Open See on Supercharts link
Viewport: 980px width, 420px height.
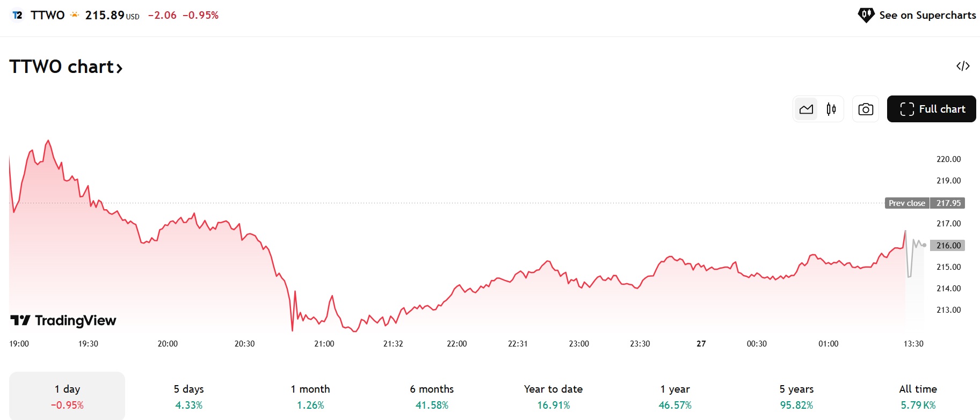(927, 15)
